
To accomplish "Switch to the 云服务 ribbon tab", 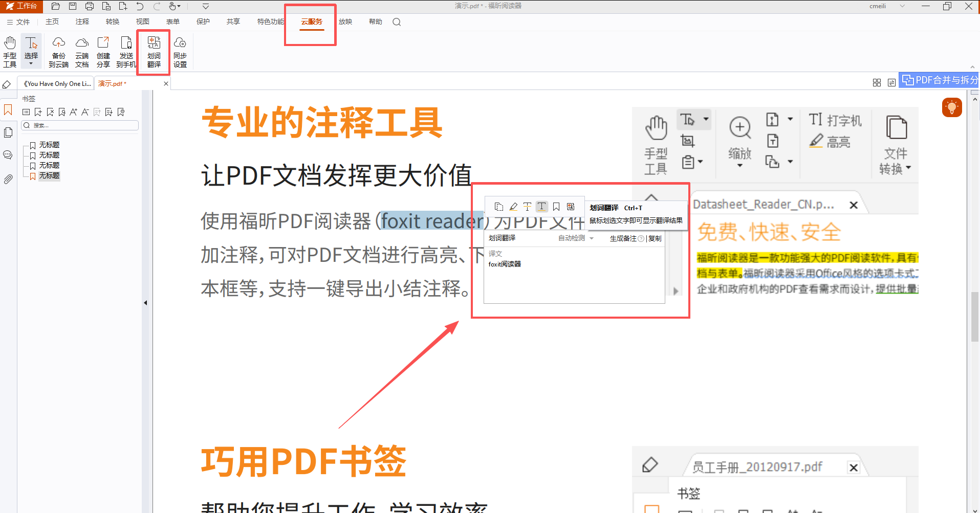I will click(x=310, y=21).
